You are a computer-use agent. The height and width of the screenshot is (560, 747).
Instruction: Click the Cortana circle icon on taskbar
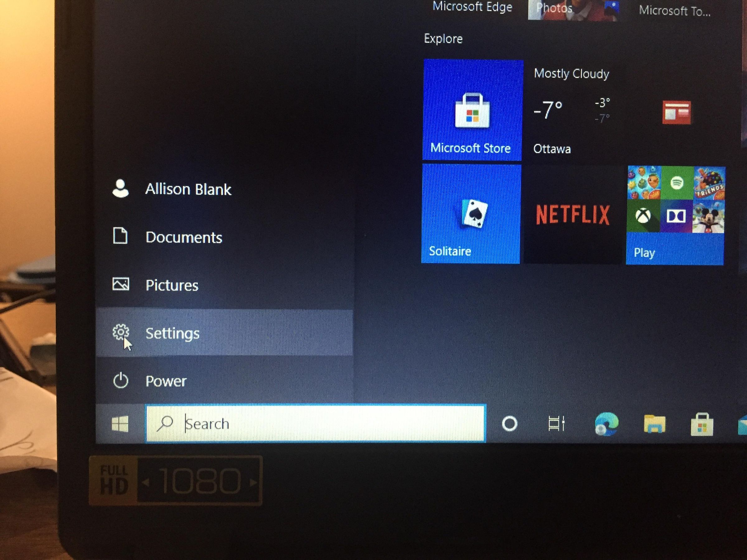coord(510,424)
